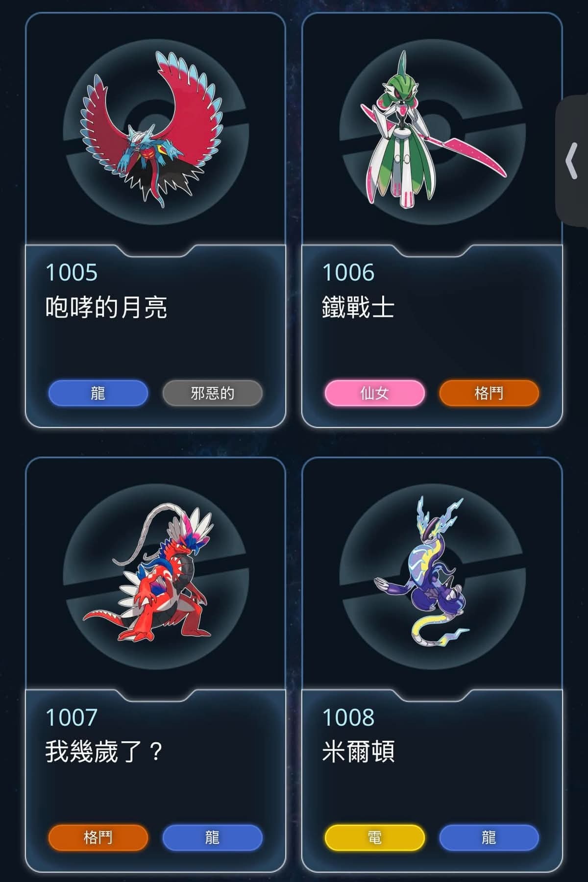
Task: Click the gray 邪惡的 type badge
Action: [x=213, y=393]
